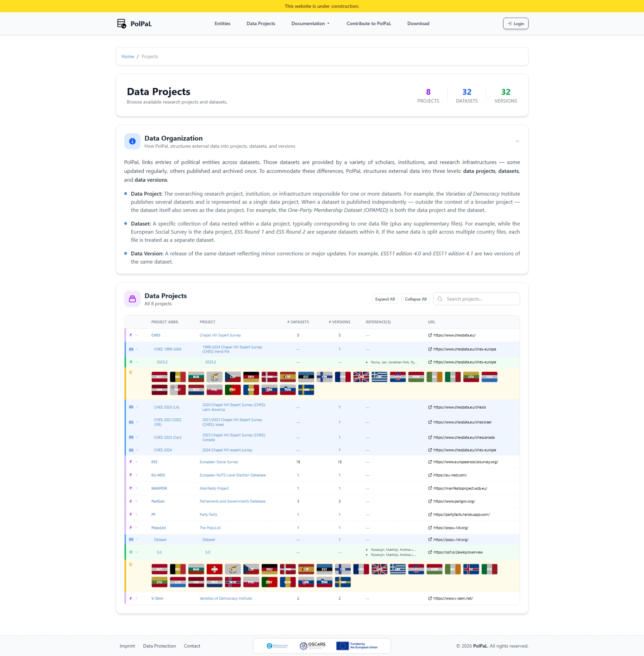Expand the CHES 2020 (LA) dataset row
The width and height of the screenshot is (644, 656).
(137, 407)
